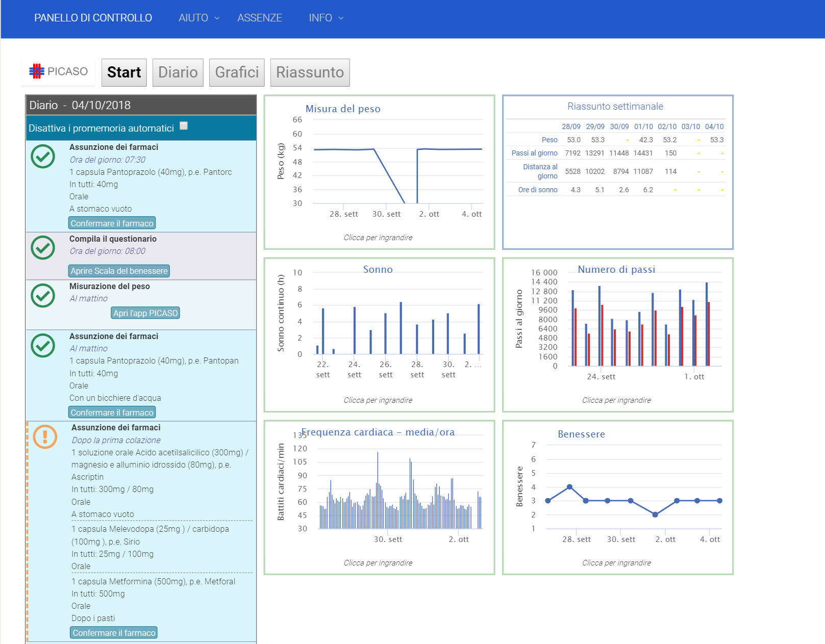Click green checkmark beside Compila il questionario
This screenshot has width=825, height=644.
[x=43, y=248]
